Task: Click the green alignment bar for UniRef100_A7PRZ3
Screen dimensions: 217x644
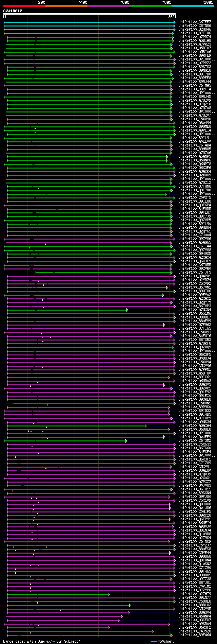Action: (90, 45)
